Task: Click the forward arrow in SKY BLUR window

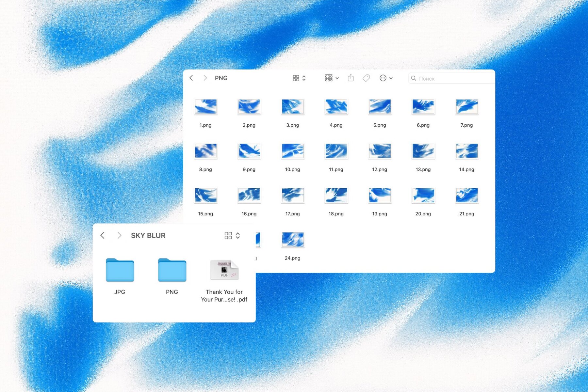Action: click(119, 235)
